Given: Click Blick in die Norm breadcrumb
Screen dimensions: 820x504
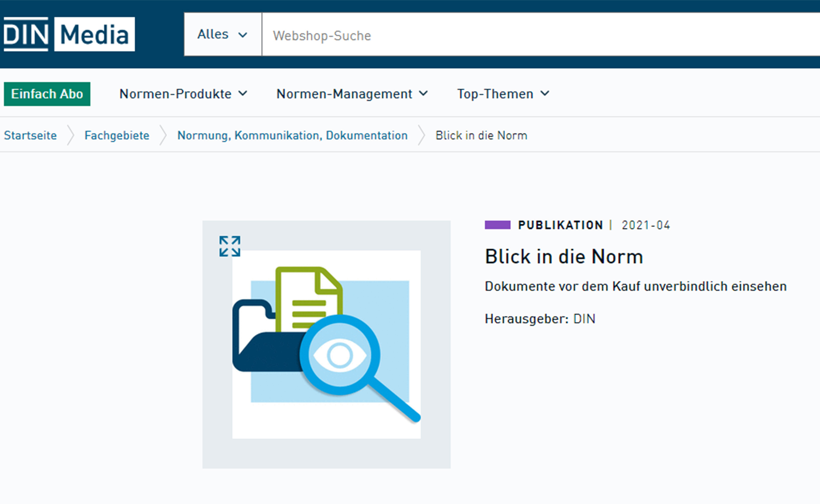Looking at the screenshot, I should tap(481, 135).
